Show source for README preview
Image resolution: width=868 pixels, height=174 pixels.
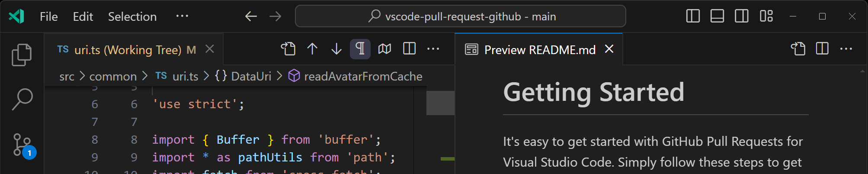click(x=798, y=49)
